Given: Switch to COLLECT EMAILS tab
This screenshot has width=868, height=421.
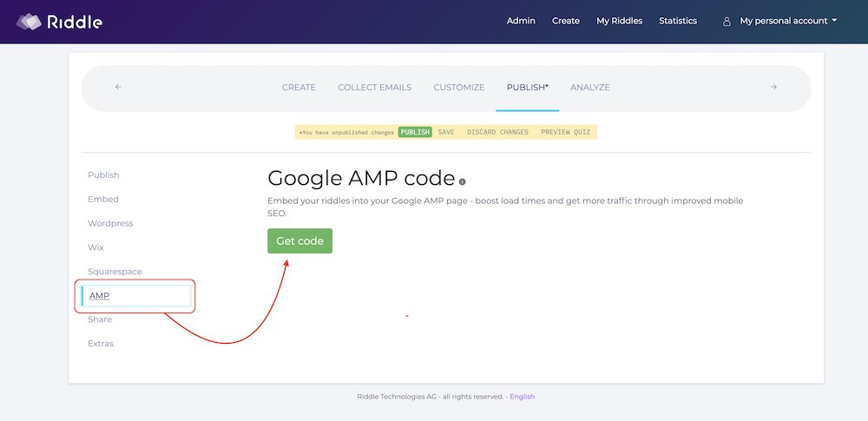Looking at the screenshot, I should tap(375, 88).
